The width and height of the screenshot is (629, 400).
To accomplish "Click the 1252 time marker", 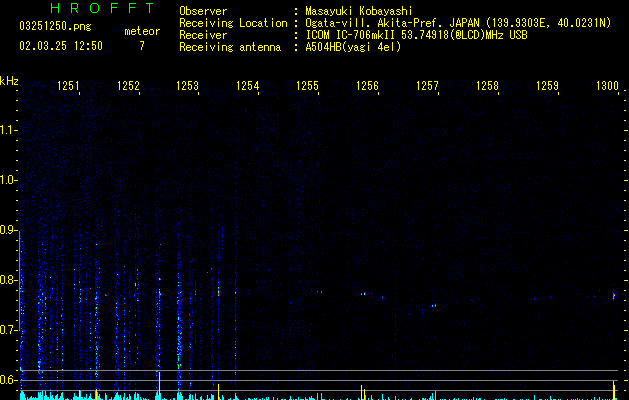I will tap(128, 86).
